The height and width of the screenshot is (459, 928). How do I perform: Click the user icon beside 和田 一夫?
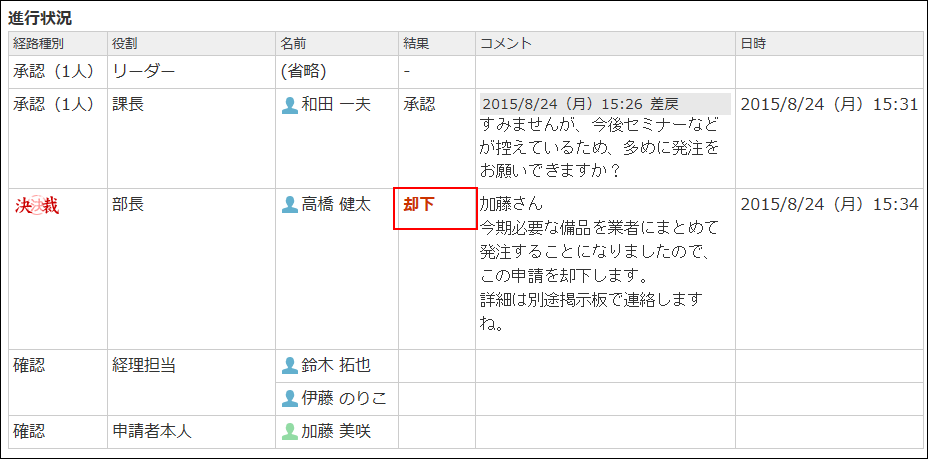point(290,105)
